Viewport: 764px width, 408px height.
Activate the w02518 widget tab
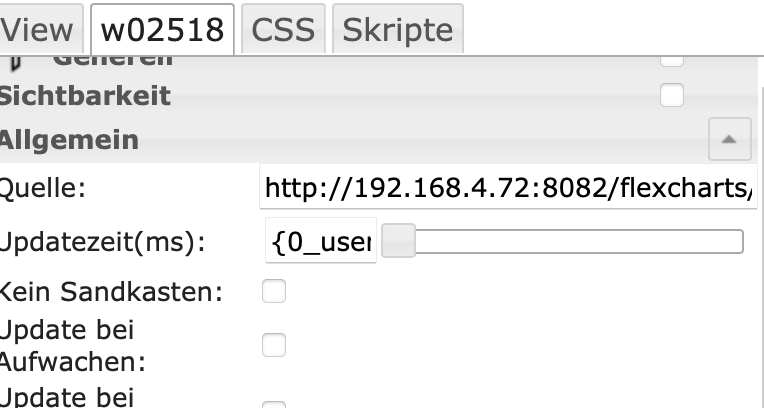[x=163, y=30]
